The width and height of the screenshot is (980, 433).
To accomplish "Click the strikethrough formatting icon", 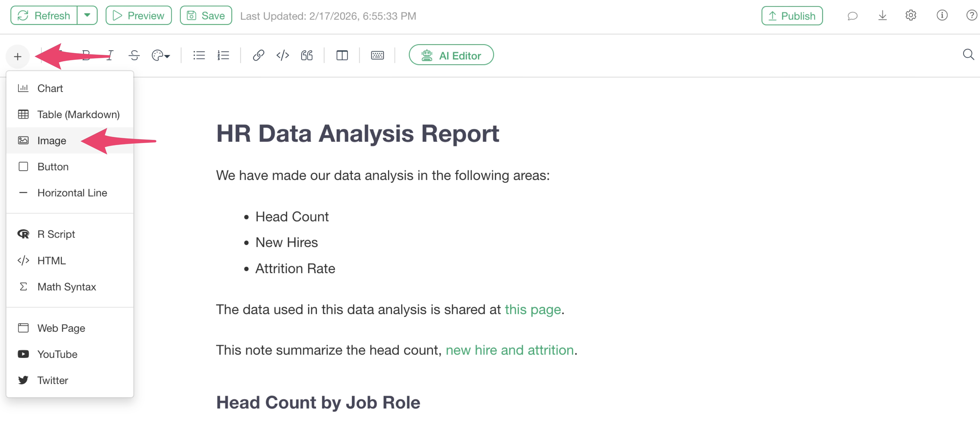I will point(134,56).
